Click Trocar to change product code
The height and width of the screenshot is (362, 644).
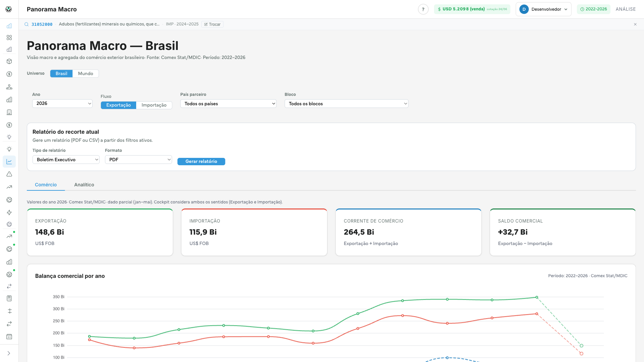[x=212, y=24]
